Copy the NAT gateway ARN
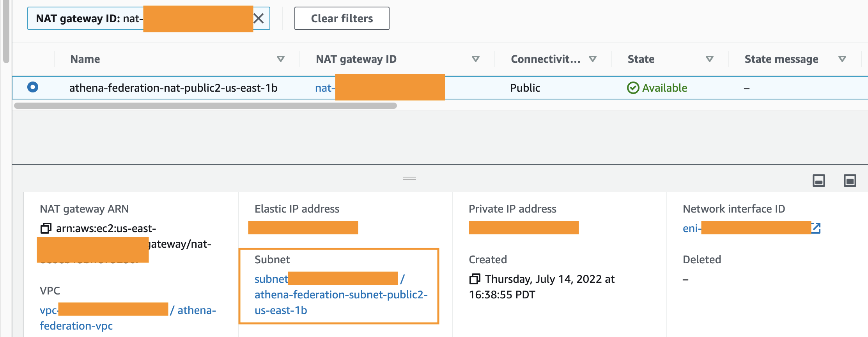This screenshot has height=337, width=868. [46, 228]
